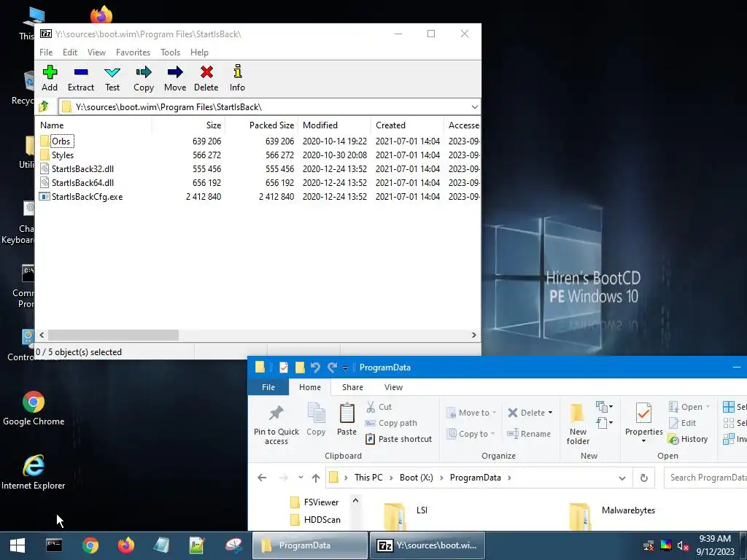Click the Up one level arrow in Explorer

316,478
